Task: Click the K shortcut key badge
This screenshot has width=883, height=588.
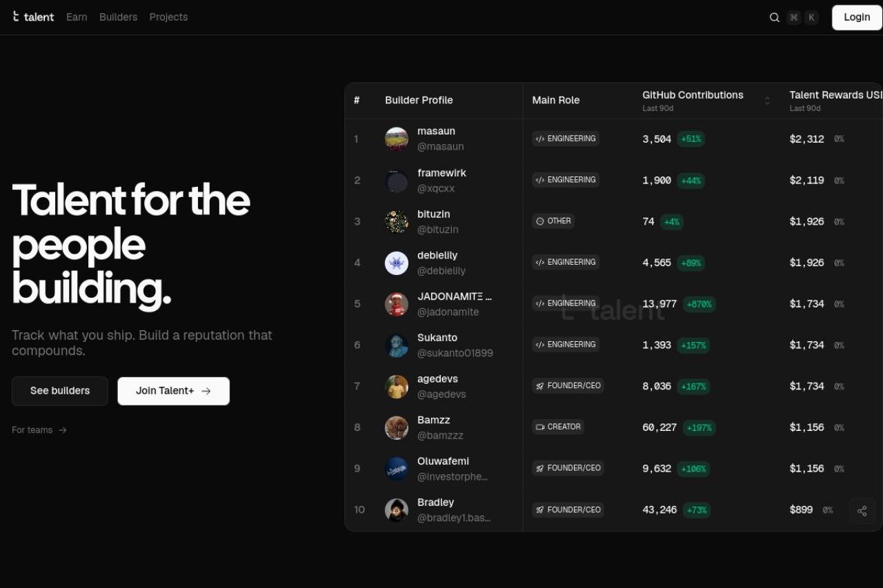Action: [x=811, y=17]
